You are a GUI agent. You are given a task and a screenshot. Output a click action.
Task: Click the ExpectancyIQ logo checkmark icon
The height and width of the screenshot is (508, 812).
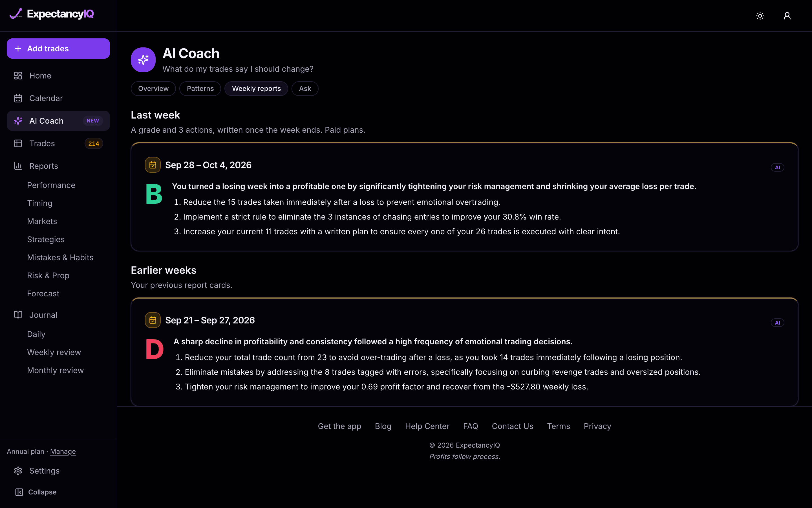click(x=16, y=14)
